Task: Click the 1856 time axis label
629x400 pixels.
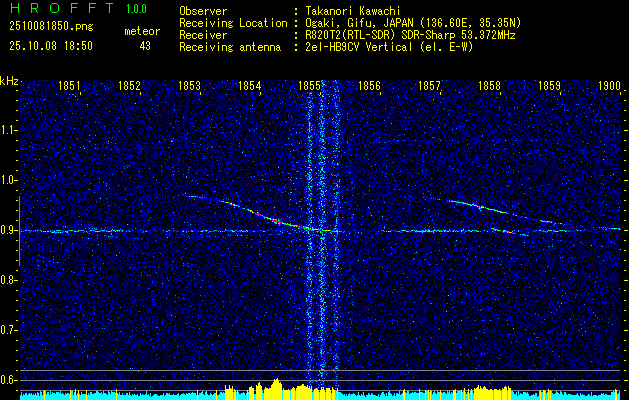Action: (369, 86)
